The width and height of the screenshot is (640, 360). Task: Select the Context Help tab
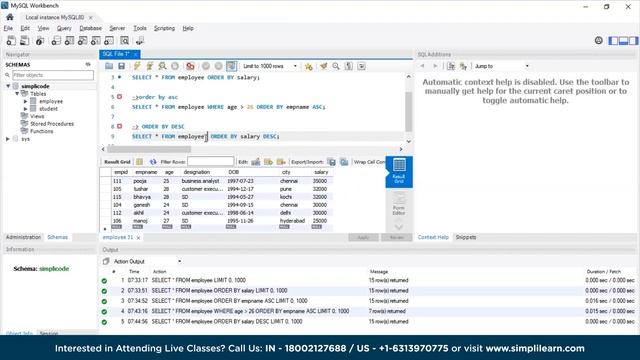coord(433,237)
